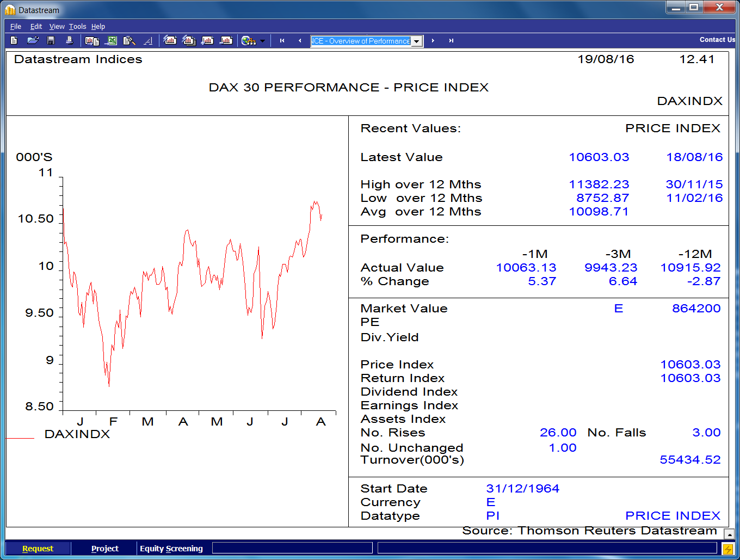Open the Help menu
Screen dimensions: 740x560
(x=98, y=26)
